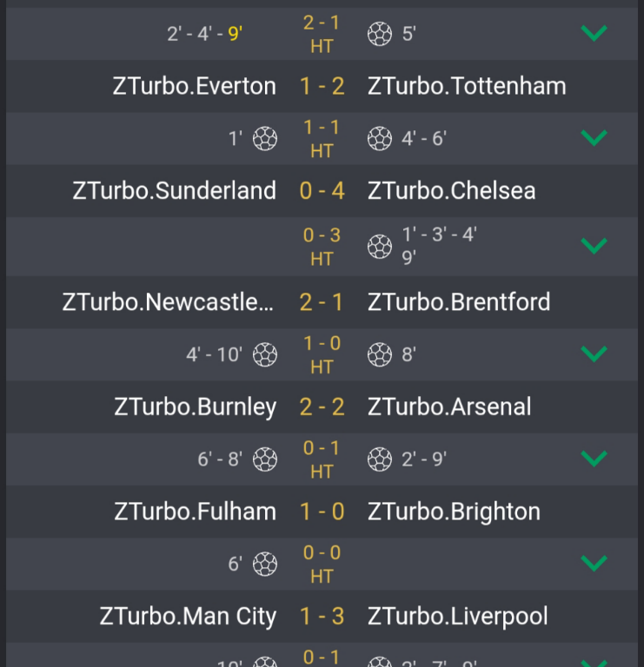Click the soccer ball icon beside Chelsea's goal times
This screenshot has width=644, height=667.
coord(380,247)
